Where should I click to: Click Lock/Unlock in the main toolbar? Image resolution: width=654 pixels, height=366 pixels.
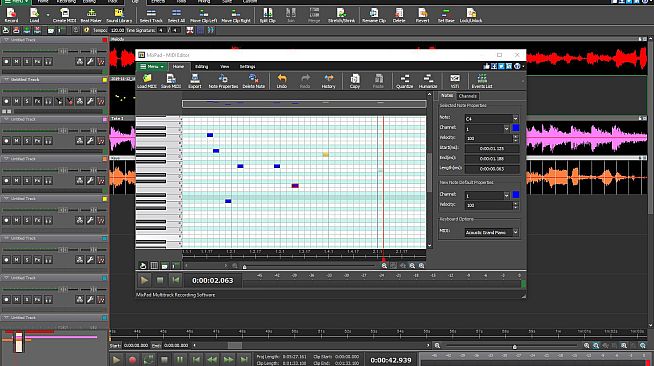(x=471, y=15)
